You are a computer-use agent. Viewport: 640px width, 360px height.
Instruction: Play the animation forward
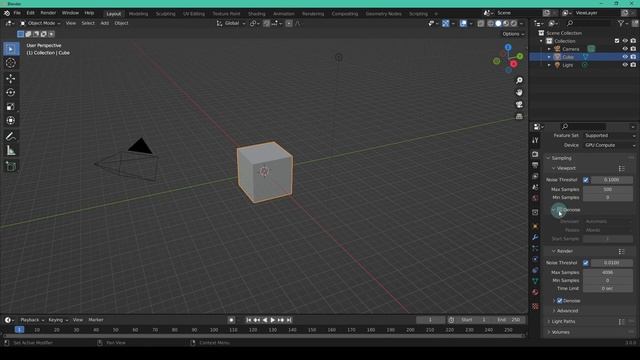pos(273,320)
